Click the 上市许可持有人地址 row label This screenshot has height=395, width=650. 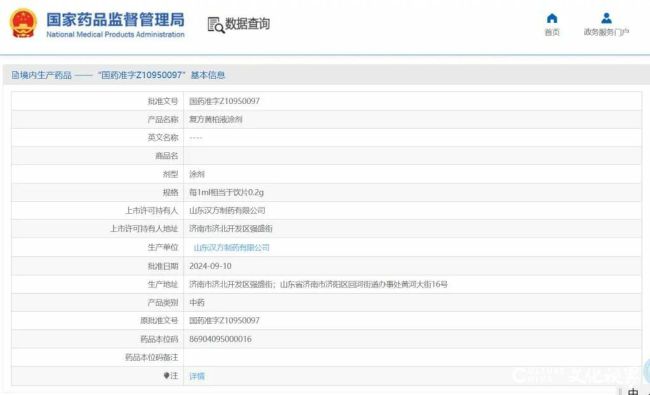coord(144,229)
